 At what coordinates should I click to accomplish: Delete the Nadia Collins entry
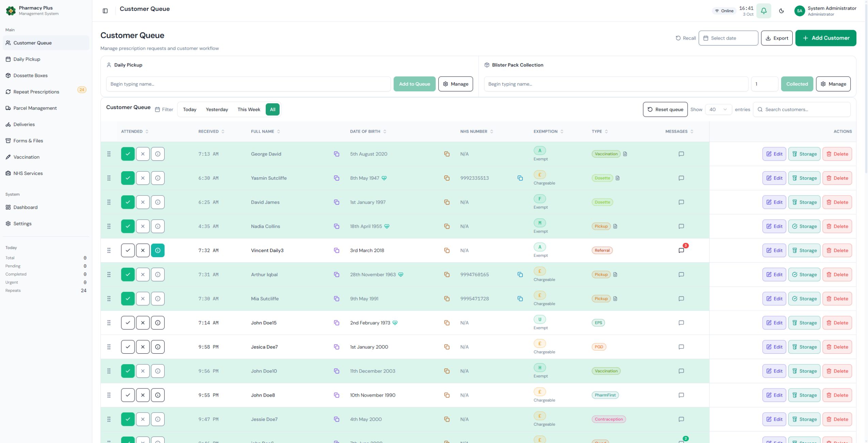coord(837,226)
